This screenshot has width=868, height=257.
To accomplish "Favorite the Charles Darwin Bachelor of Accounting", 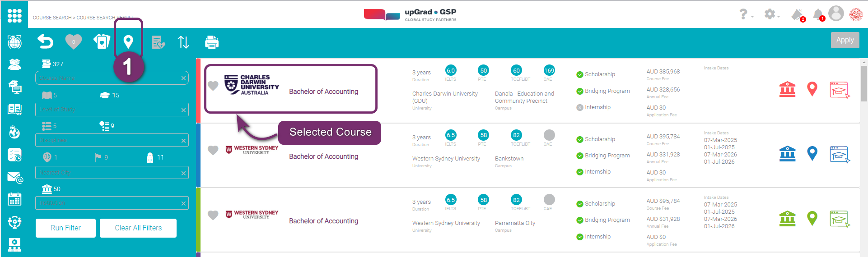I will tap(213, 85).
